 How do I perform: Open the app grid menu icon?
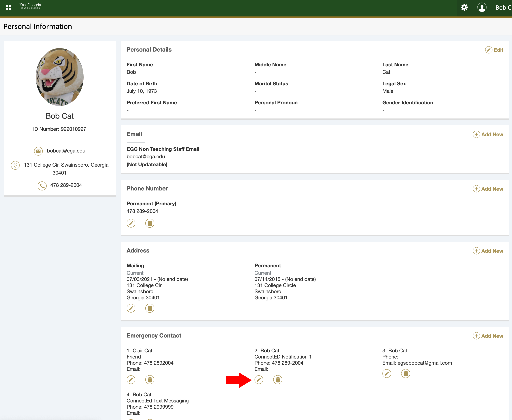[x=8, y=7]
